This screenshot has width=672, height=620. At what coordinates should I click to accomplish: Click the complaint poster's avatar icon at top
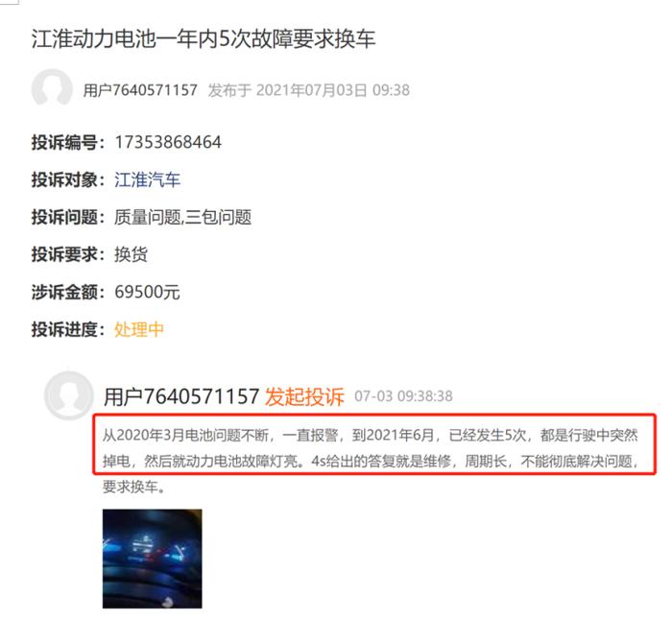point(52,88)
